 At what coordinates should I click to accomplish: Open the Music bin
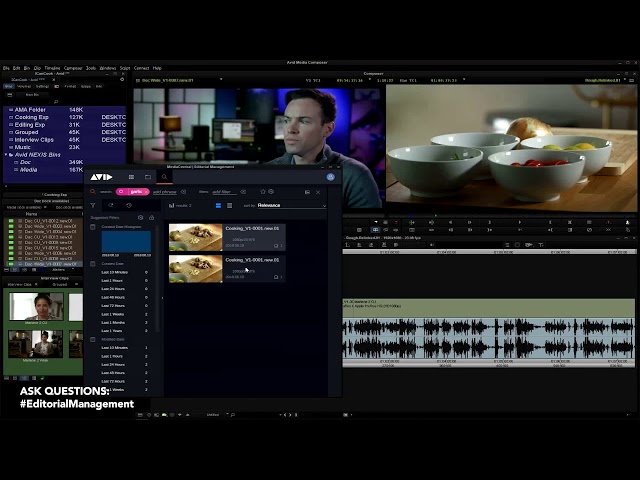(22, 147)
